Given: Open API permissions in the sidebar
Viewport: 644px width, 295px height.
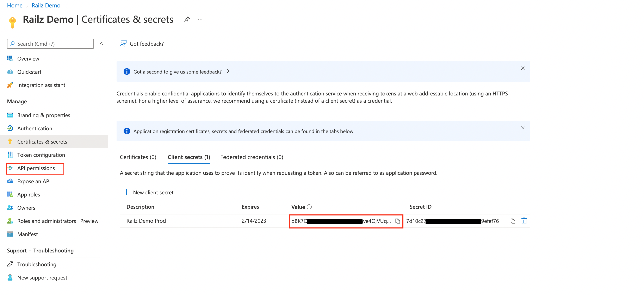Looking at the screenshot, I should pos(36,168).
